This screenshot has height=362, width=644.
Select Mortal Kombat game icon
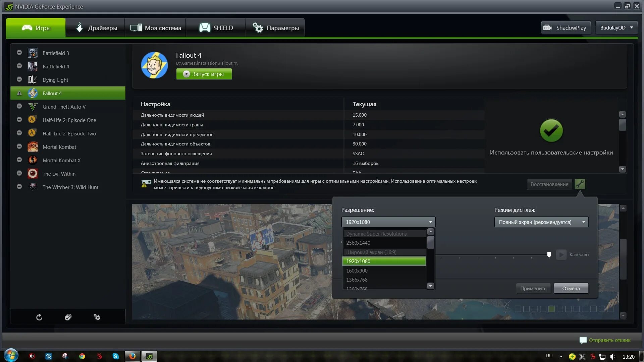33,147
